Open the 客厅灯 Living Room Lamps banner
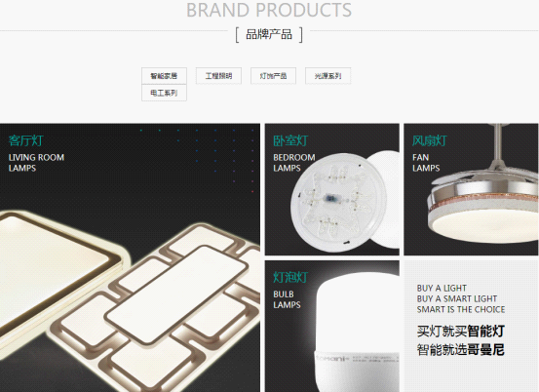 coord(130,257)
